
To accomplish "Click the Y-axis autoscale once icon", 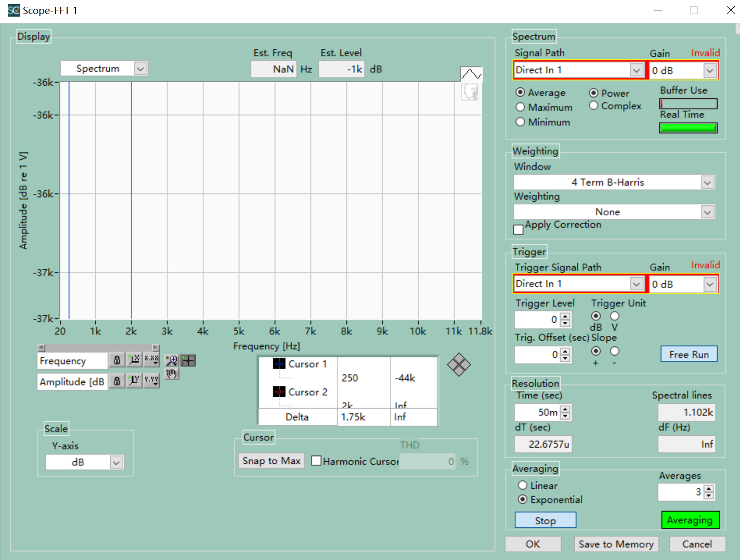I will coord(134,381).
